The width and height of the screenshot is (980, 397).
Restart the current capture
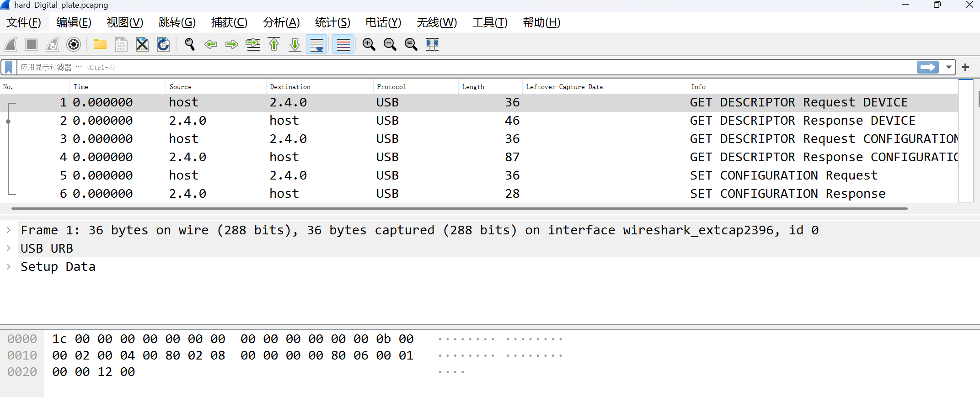coord(53,44)
